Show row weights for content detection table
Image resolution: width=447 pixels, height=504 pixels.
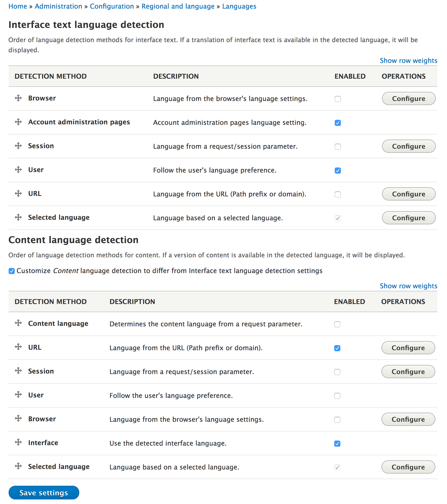[x=408, y=286]
